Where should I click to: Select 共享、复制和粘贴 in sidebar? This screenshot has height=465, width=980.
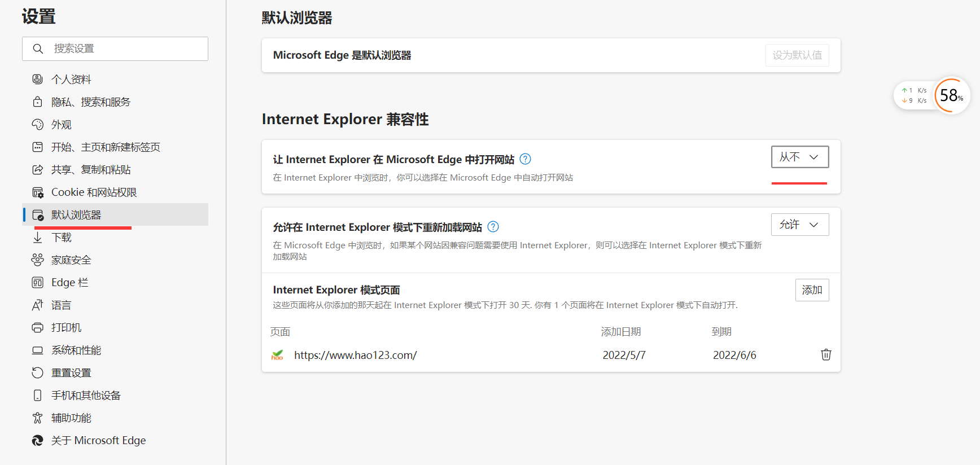tap(115, 169)
